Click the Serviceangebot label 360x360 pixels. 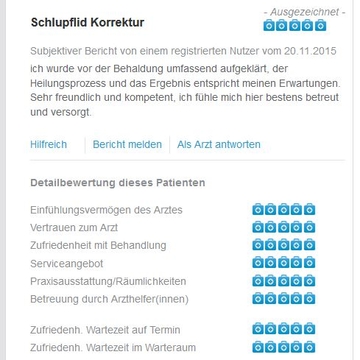[x=67, y=264]
